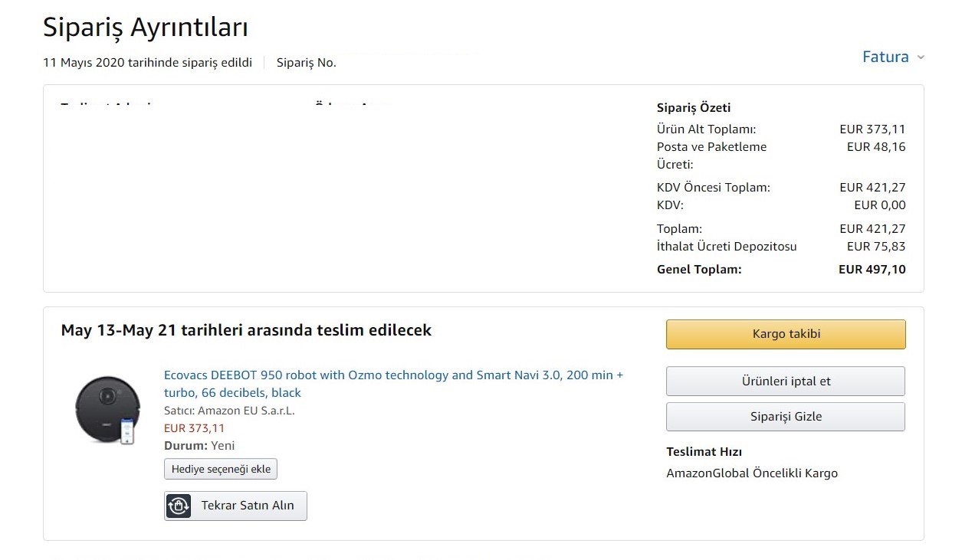
Task: Click AmazonGlobal Öncelikli Kargo shipping text
Action: click(x=752, y=473)
